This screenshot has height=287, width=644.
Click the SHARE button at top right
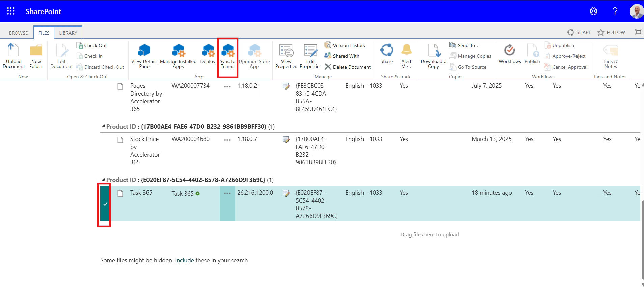[579, 32]
